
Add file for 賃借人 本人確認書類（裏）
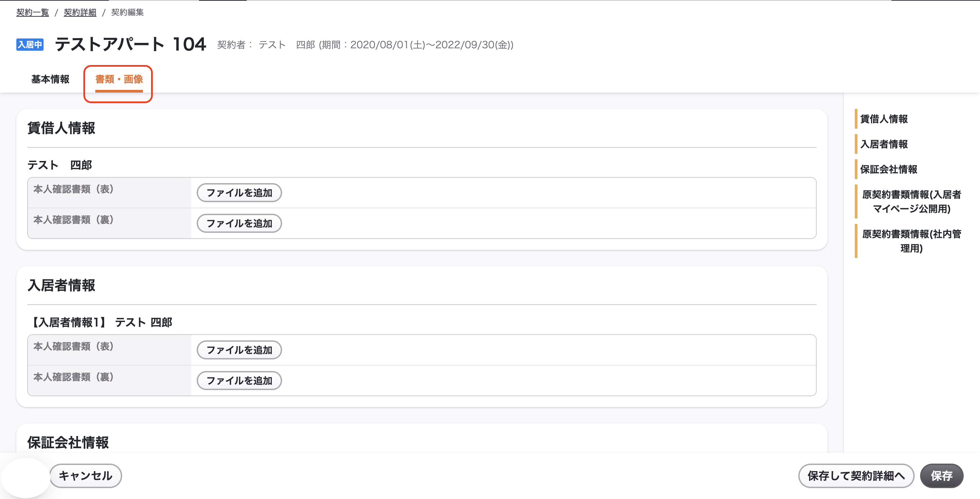pos(239,223)
